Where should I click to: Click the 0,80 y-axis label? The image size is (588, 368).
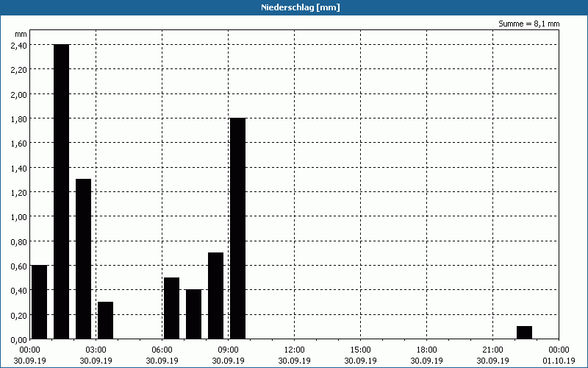pos(19,241)
